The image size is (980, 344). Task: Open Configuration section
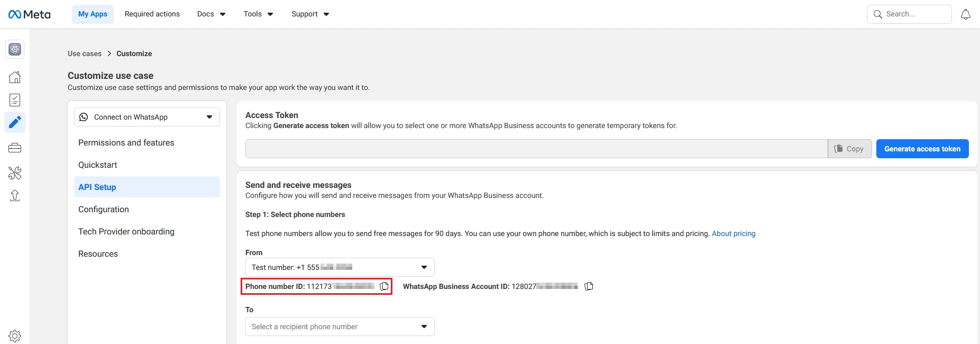(147, 209)
